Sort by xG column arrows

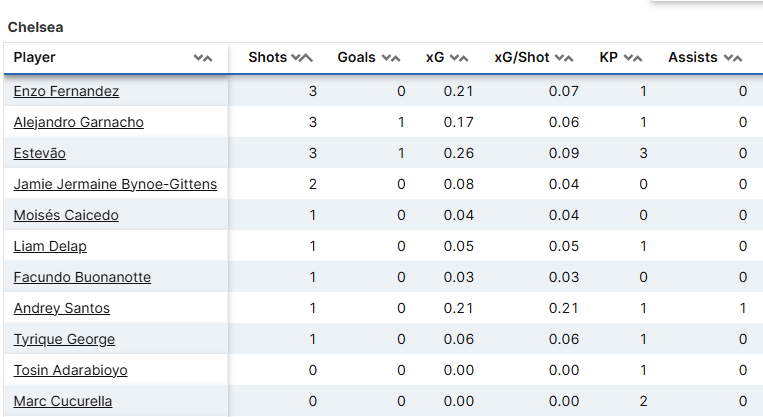pyautogui.click(x=459, y=58)
